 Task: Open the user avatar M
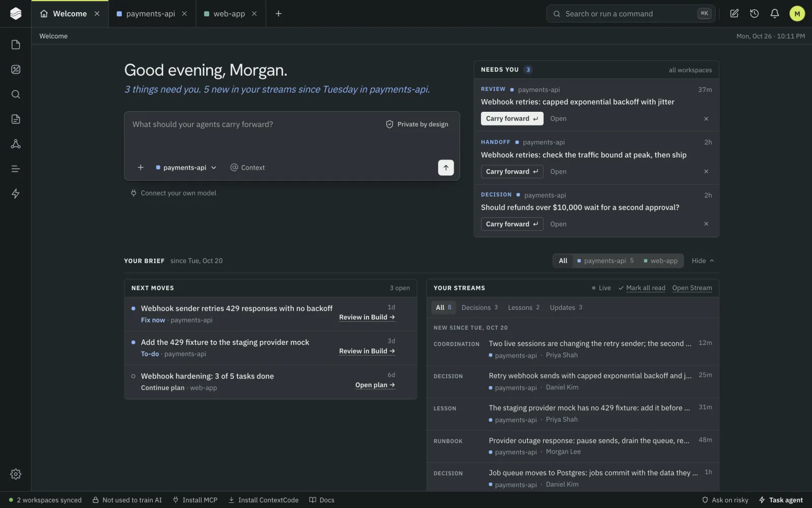[x=797, y=14]
